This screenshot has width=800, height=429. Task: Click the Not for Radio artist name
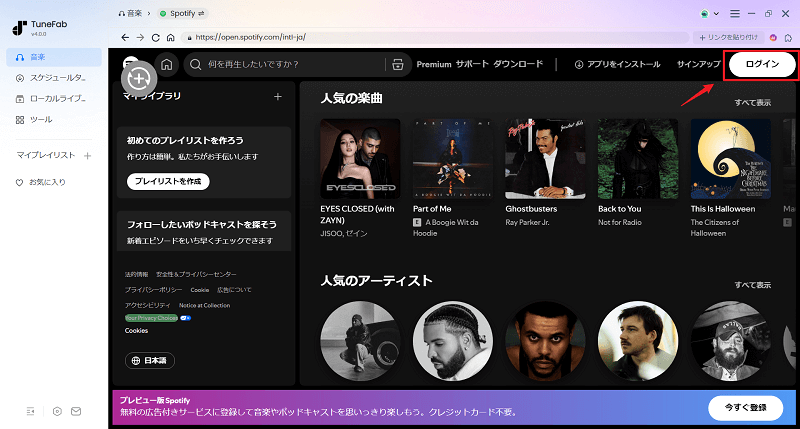(x=619, y=222)
